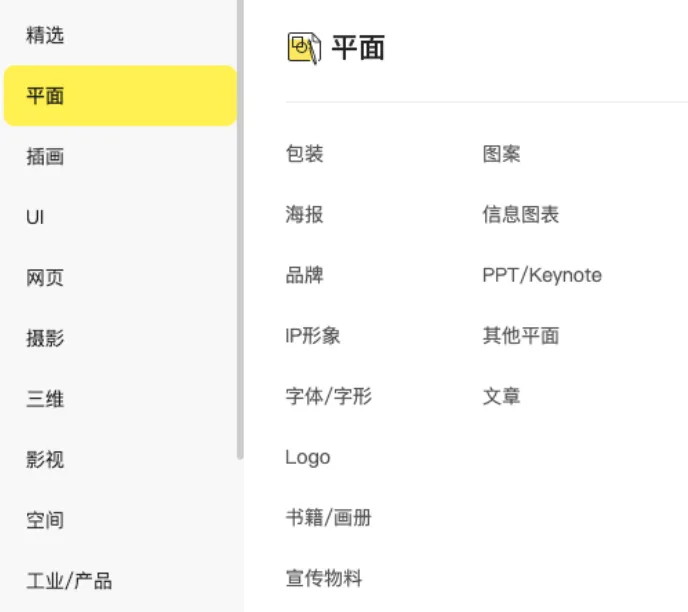This screenshot has height=612, width=688.
Task: Switch to the UI category
Action: [x=35, y=217]
